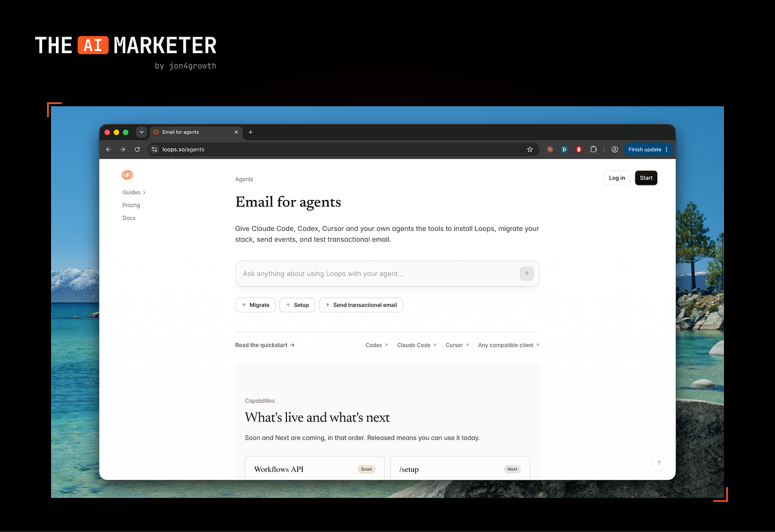This screenshot has width=775, height=532.
Task: Open the tab search dropdown arrow
Action: pos(142,132)
